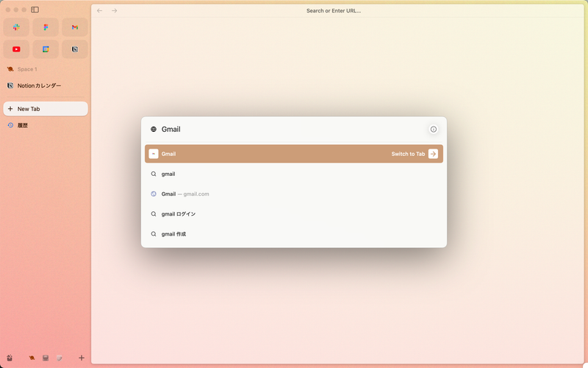Click the plus button at sidebar bottom
This screenshot has width=588, height=368.
pos(81,358)
